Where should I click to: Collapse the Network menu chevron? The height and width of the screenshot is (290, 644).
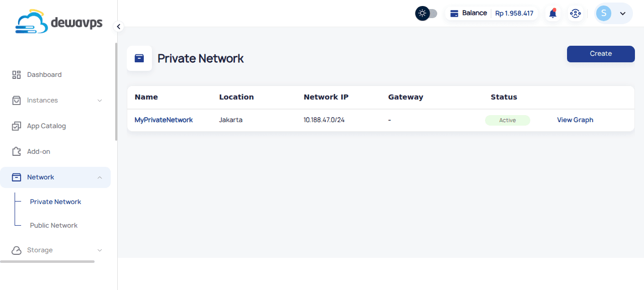tap(100, 177)
